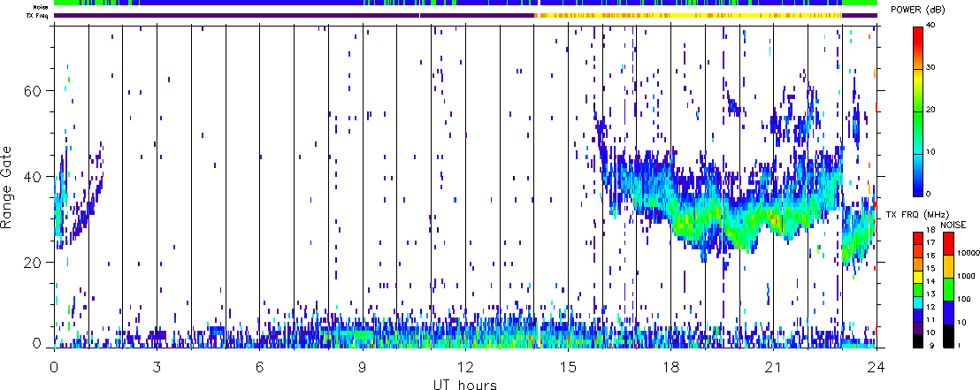
Task: Click the UT hours axis label
Action: click(465, 384)
